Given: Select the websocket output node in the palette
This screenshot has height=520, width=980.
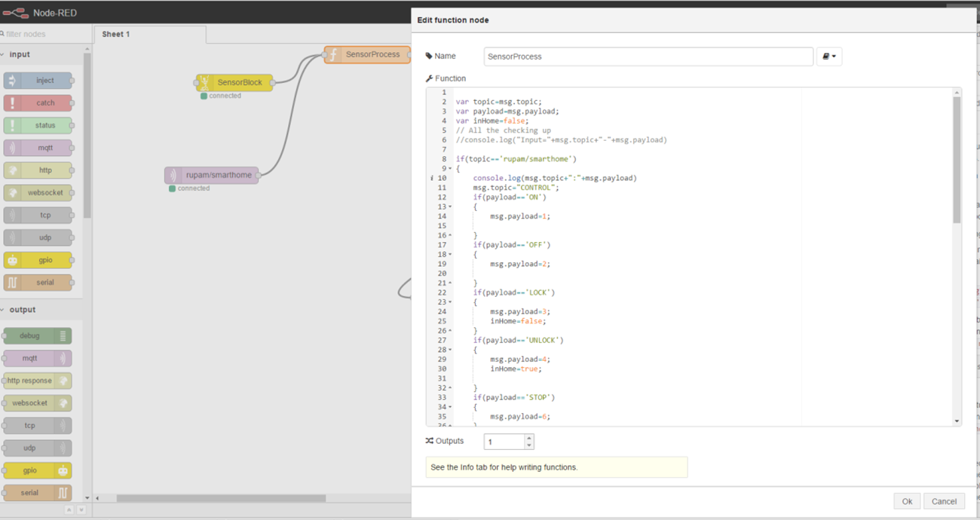Looking at the screenshot, I should (x=38, y=403).
